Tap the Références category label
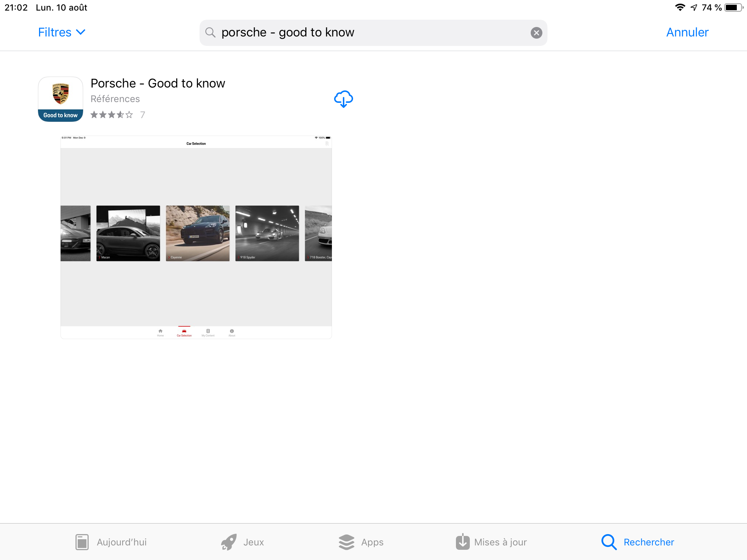The width and height of the screenshot is (747, 560). click(x=115, y=99)
